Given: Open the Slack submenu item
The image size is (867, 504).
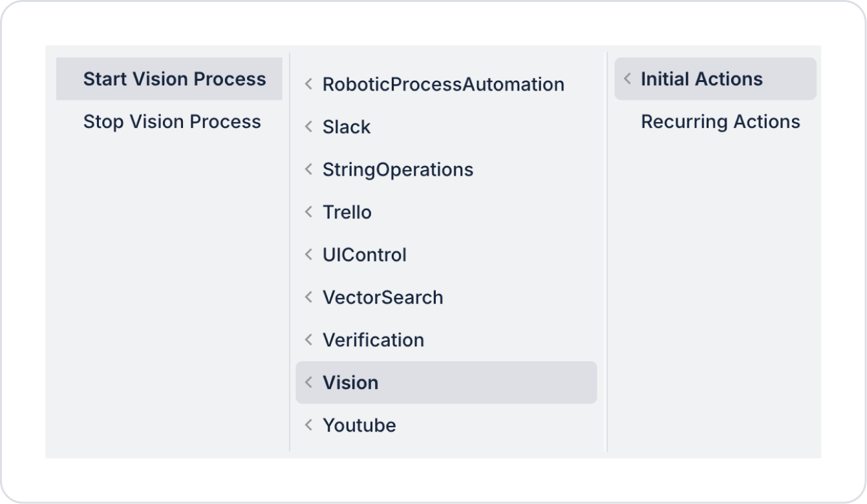Looking at the screenshot, I should coord(347,127).
